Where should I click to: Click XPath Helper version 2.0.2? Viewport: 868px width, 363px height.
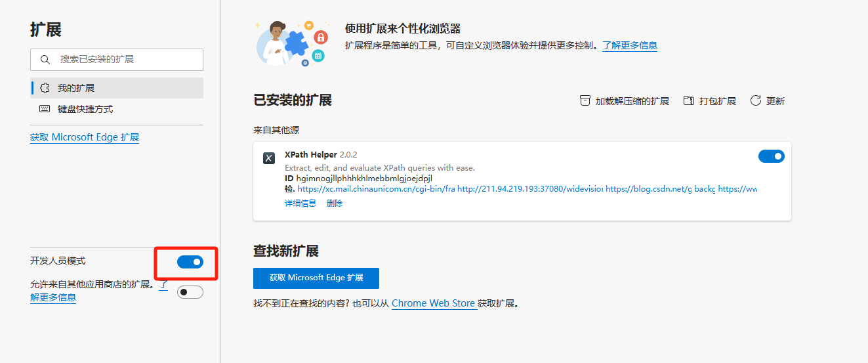tap(348, 155)
